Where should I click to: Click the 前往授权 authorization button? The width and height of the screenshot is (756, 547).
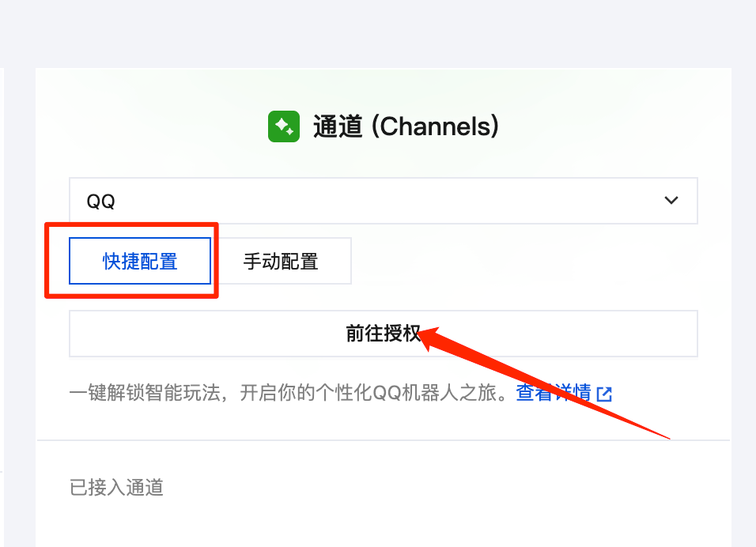[x=384, y=333]
